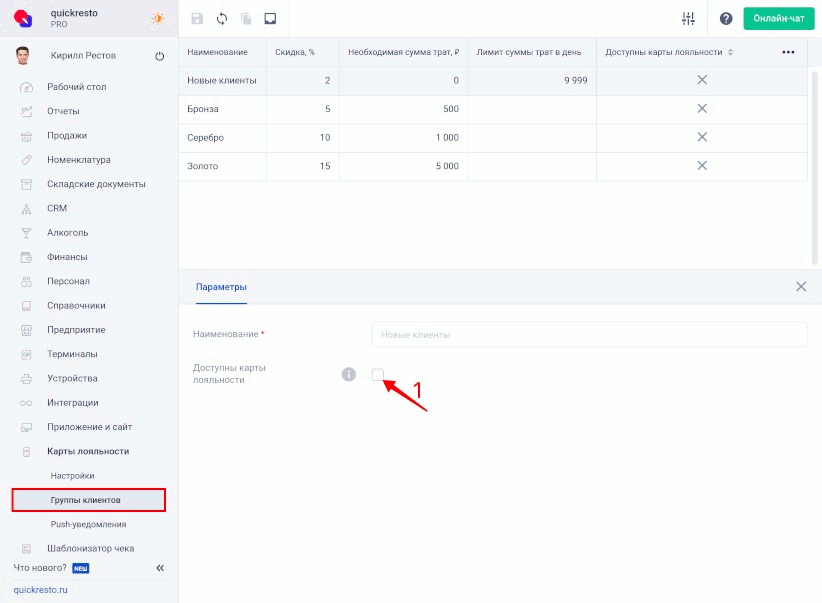Image resolution: width=822 pixels, height=603 pixels.
Task: Click the Финансы wallet icon
Action: pyautogui.click(x=26, y=257)
